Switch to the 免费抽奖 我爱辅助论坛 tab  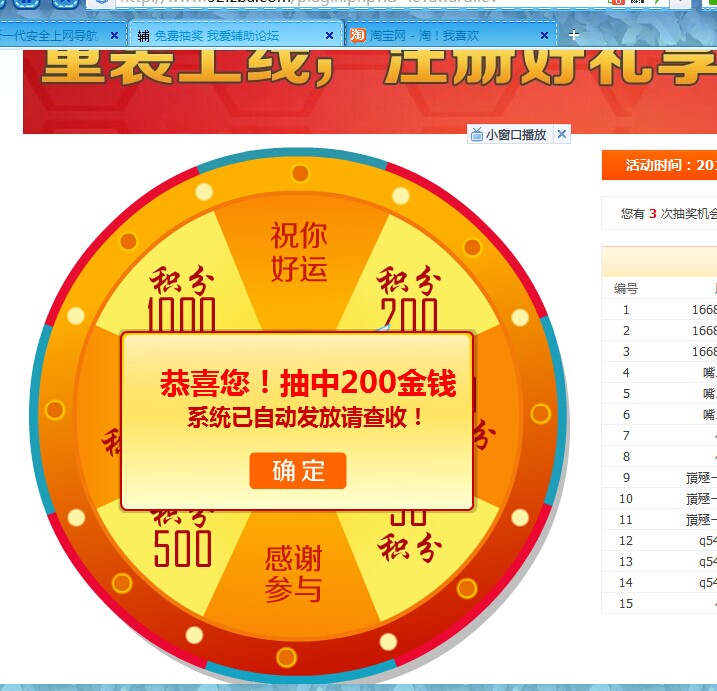(235, 35)
